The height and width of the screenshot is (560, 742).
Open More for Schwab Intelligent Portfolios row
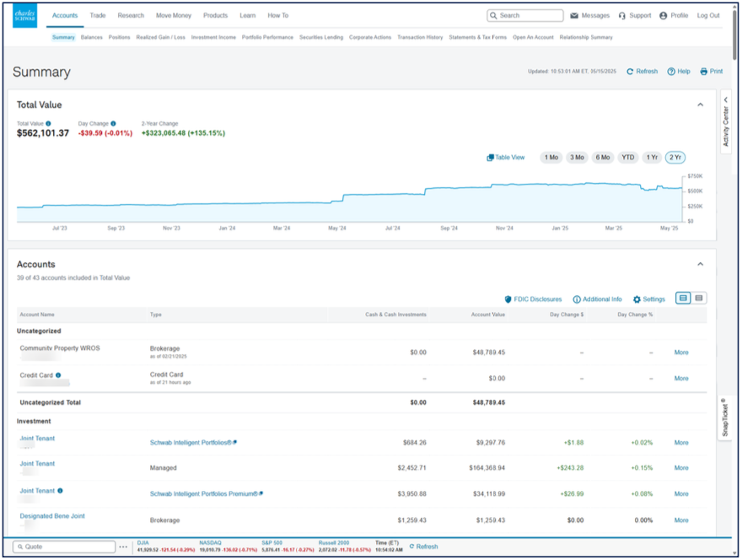tap(681, 443)
